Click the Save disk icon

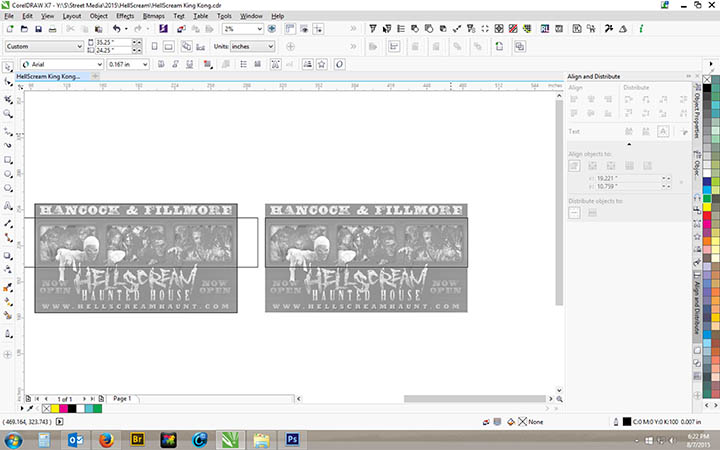point(39,29)
